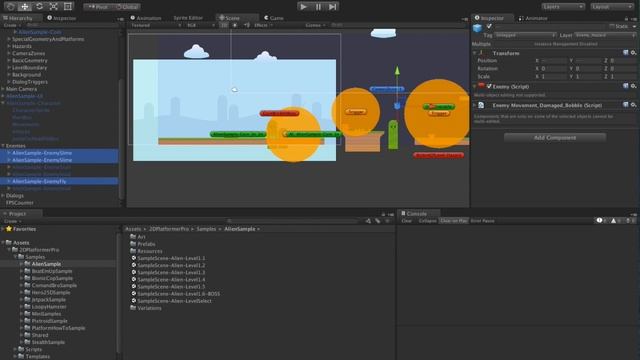Switch to the Hierarchy tab
640x360 pixels.
[x=20, y=18]
